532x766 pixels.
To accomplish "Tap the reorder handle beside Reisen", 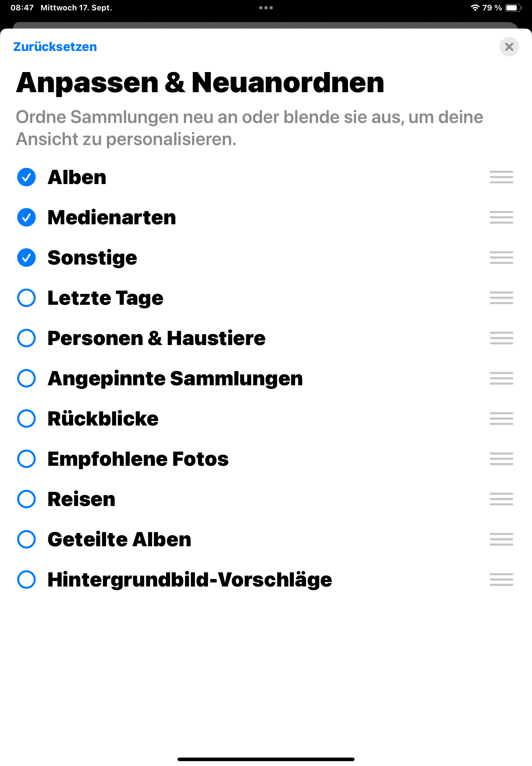I will click(501, 499).
